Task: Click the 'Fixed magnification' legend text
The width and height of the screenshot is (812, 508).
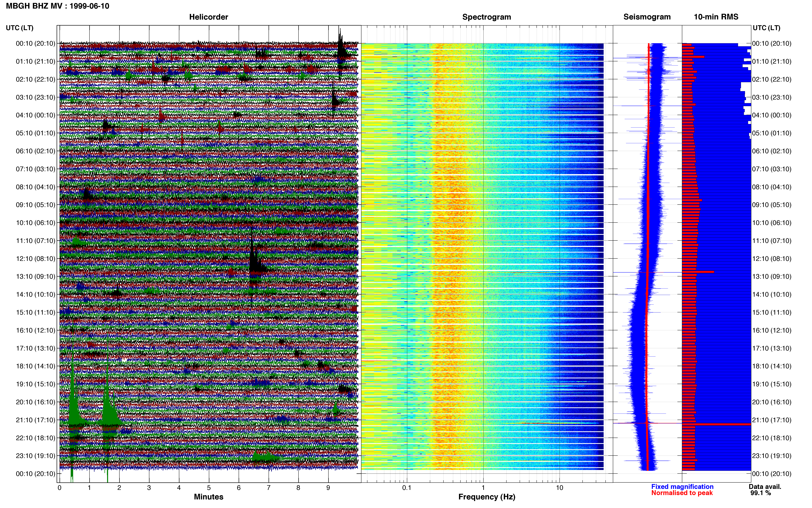Action: [682, 486]
